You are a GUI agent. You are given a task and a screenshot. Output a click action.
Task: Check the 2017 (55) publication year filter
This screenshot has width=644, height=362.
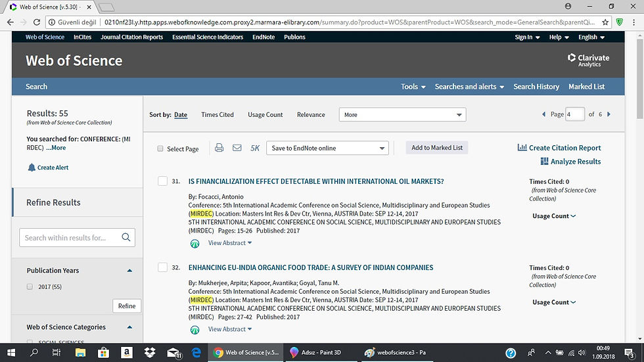[30, 287]
